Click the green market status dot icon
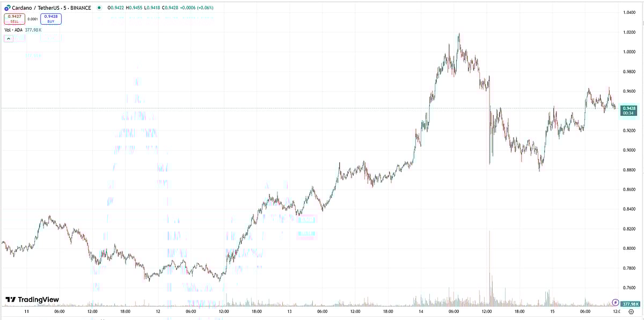The height and width of the screenshot is (320, 644). (99, 7)
